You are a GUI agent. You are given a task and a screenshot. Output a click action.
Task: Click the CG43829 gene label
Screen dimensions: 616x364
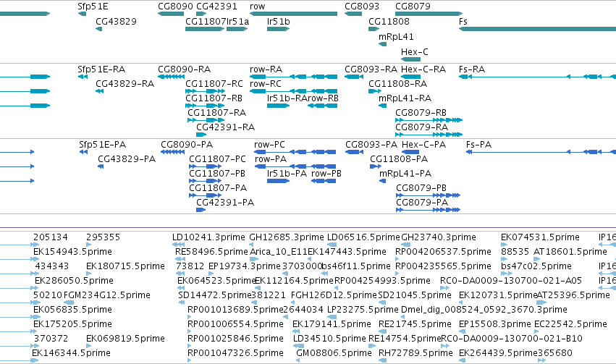click(116, 21)
